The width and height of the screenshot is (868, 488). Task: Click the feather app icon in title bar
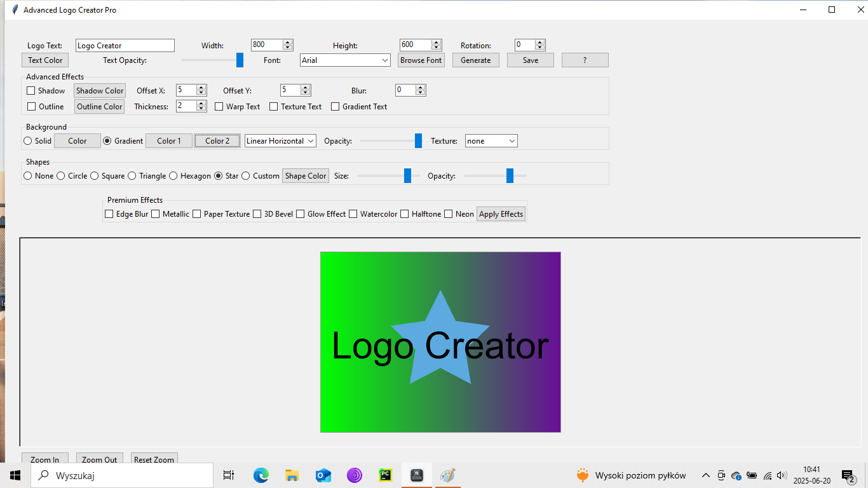15,10
